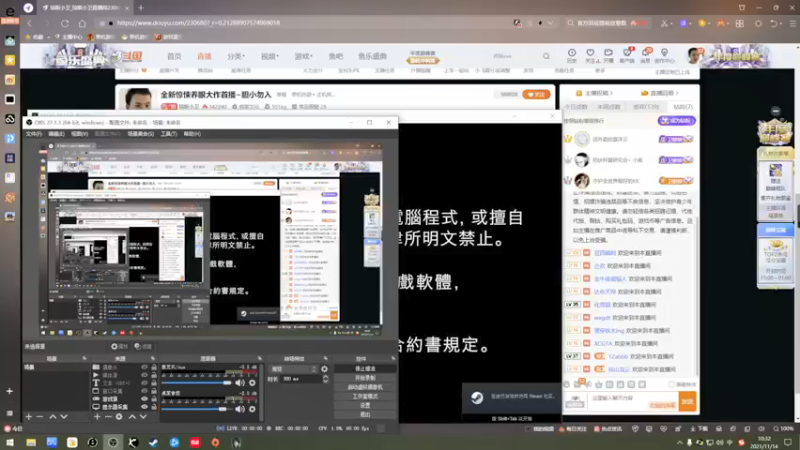Go to 鱼吧 tab on Douyu

pyautogui.click(x=336, y=56)
